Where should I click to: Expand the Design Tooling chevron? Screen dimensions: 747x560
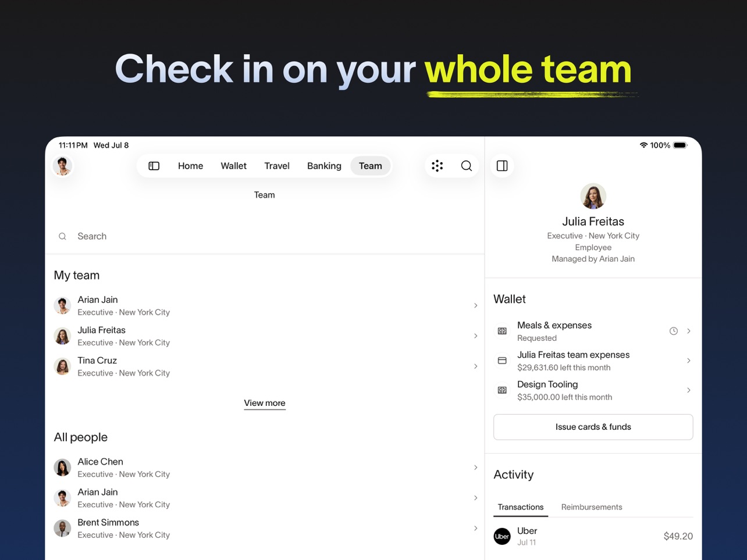[x=689, y=390]
